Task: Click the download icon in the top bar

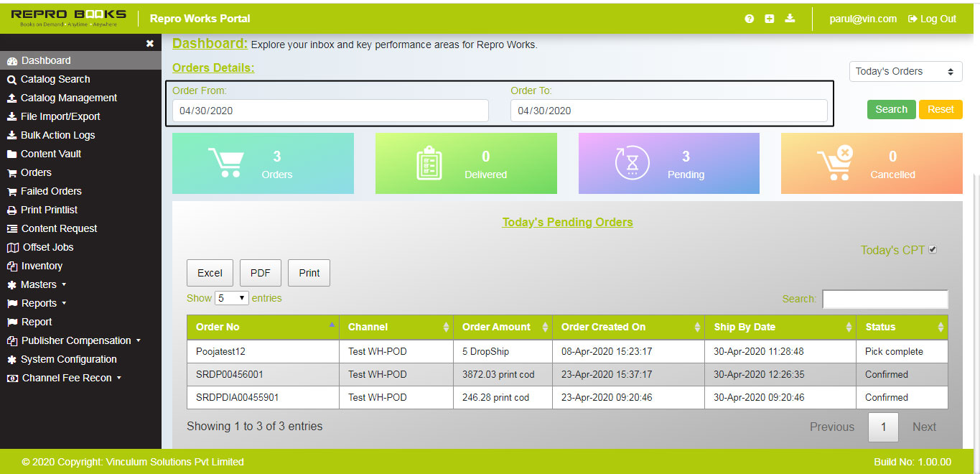Action: 790,19
